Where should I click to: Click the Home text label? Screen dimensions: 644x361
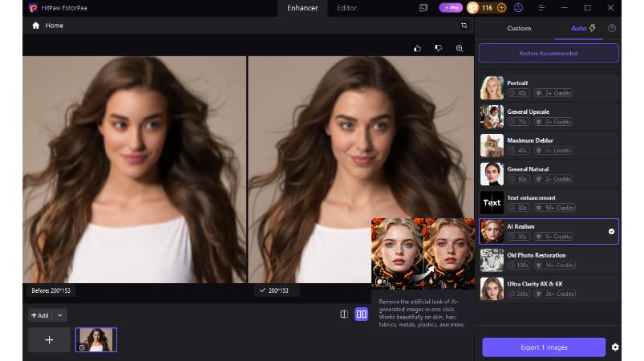point(55,26)
